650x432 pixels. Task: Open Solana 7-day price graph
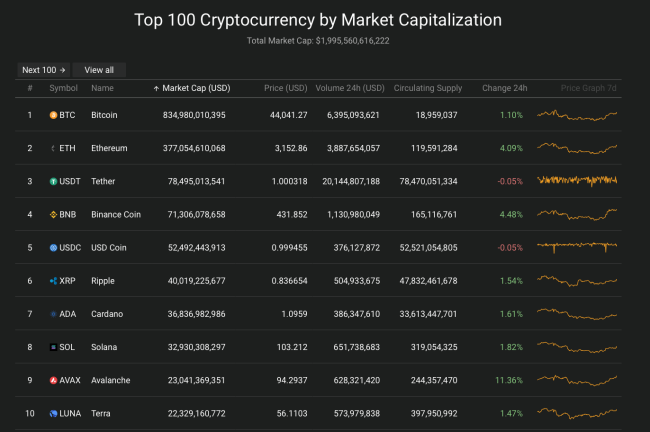point(577,347)
